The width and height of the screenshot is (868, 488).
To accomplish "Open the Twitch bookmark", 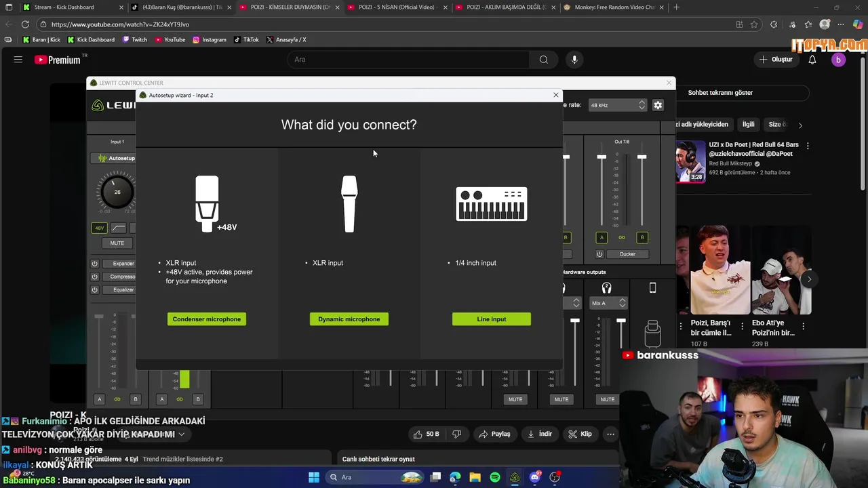I will (x=135, y=40).
